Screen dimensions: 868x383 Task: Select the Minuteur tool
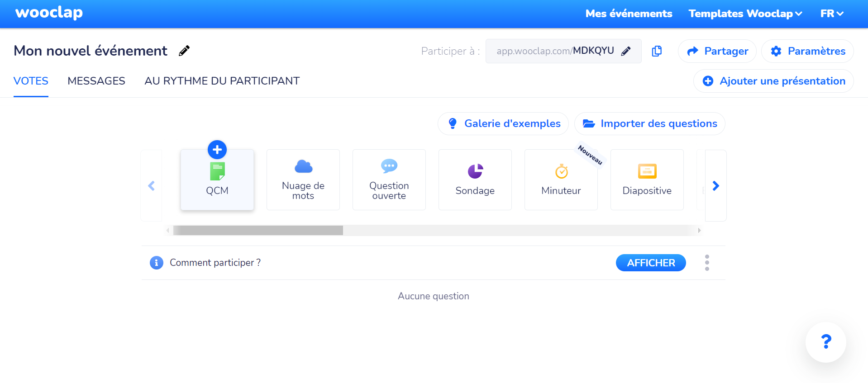[x=561, y=180]
